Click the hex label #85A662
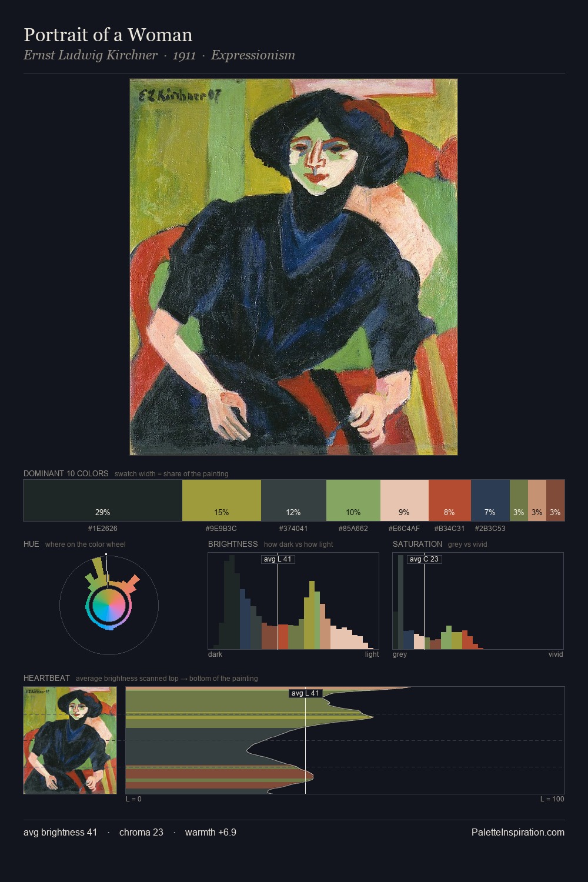 click(x=353, y=529)
